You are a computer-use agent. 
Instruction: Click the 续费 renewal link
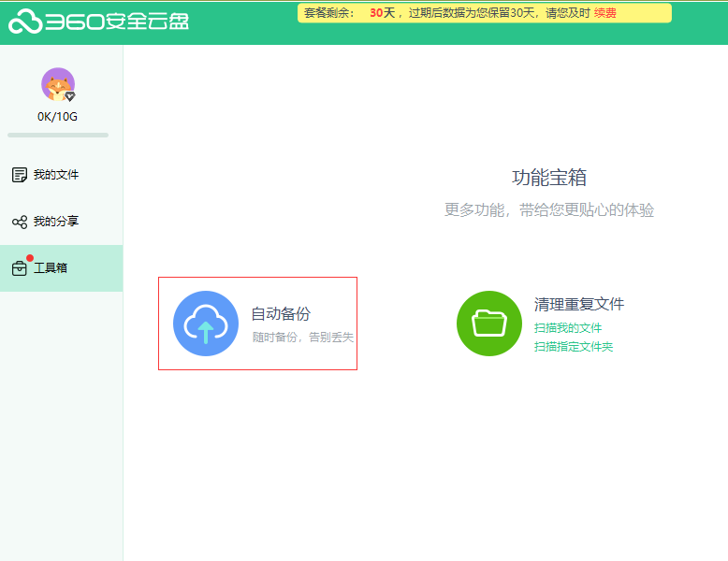(605, 13)
